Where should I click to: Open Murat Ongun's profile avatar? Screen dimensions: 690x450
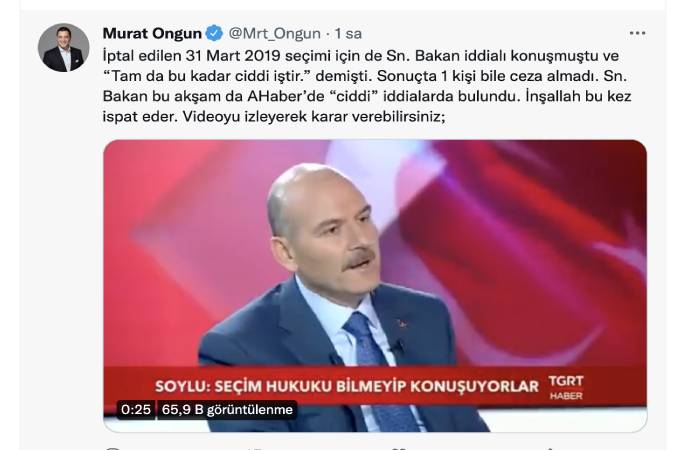point(63,48)
